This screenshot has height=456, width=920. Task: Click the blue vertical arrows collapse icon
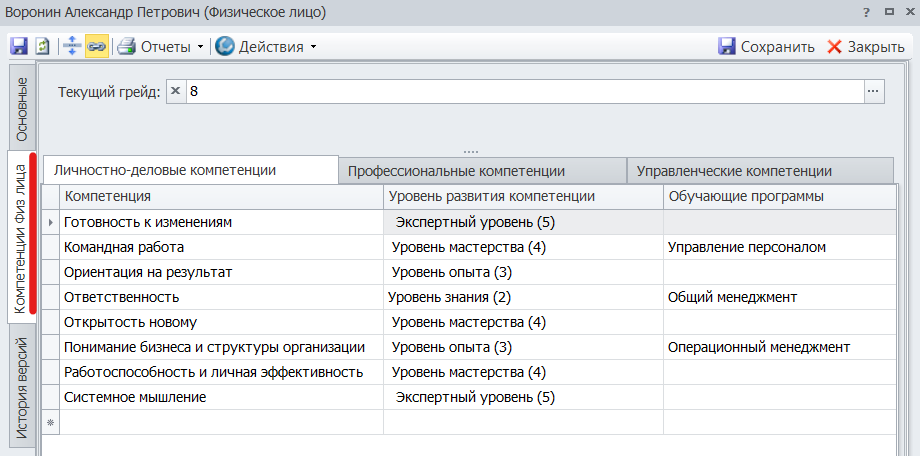pos(71,46)
